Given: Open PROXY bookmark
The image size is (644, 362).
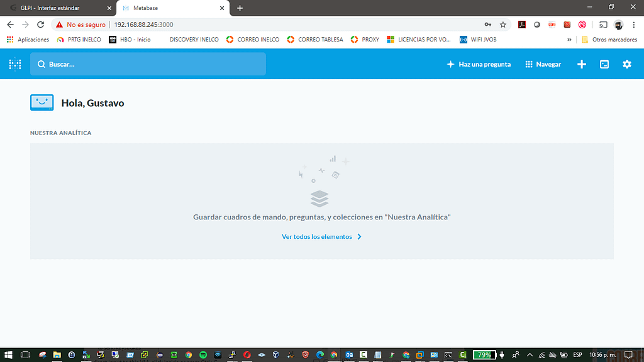Looking at the screenshot, I should click(365, 40).
